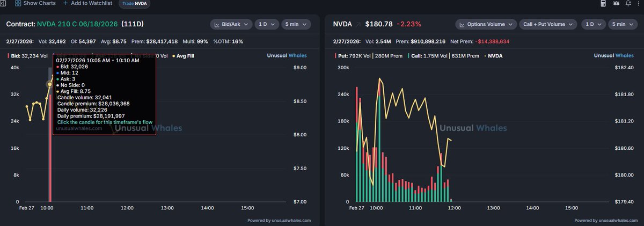Open the Bid/Ask chart type dropdown

tap(232, 24)
